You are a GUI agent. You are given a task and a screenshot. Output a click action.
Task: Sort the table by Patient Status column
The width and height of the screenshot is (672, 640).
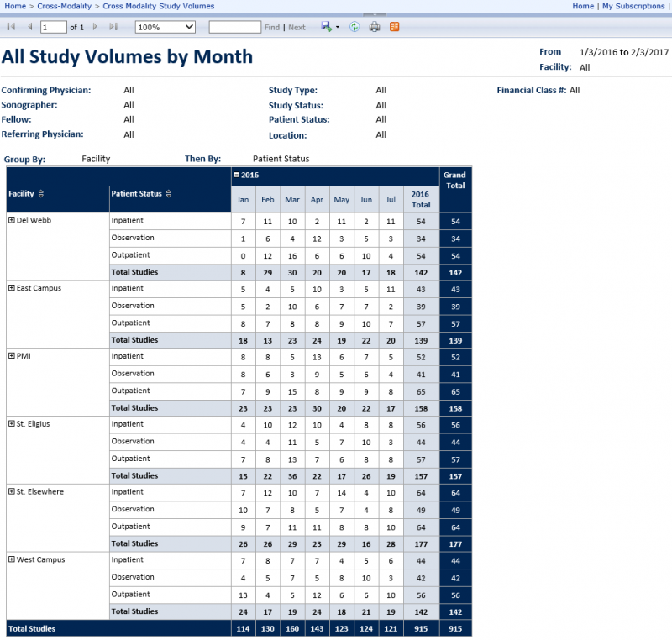click(169, 194)
